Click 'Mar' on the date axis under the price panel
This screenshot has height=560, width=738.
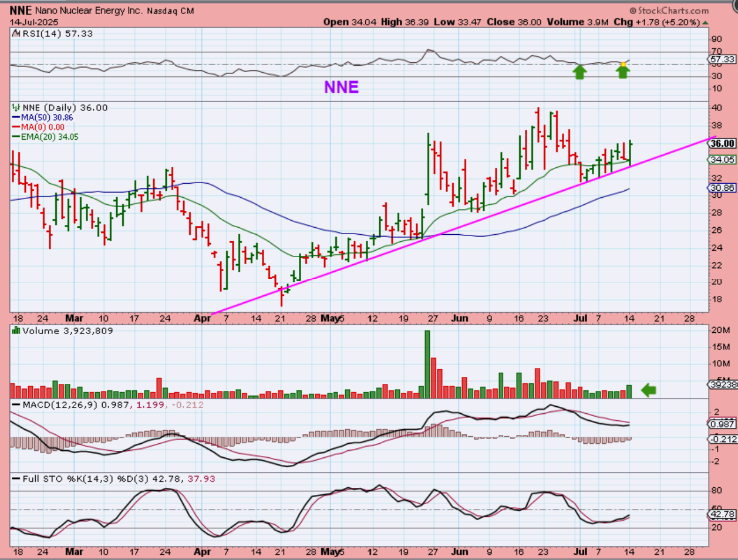(x=74, y=318)
